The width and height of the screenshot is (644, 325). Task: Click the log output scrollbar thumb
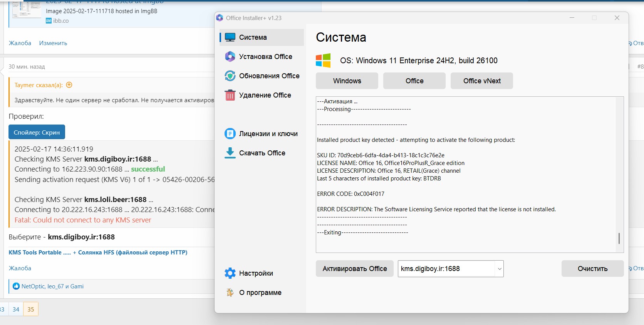pos(619,238)
